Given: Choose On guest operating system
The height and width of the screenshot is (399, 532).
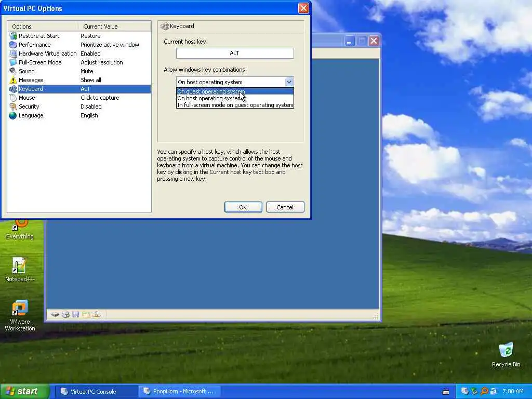Looking at the screenshot, I should tap(235, 91).
